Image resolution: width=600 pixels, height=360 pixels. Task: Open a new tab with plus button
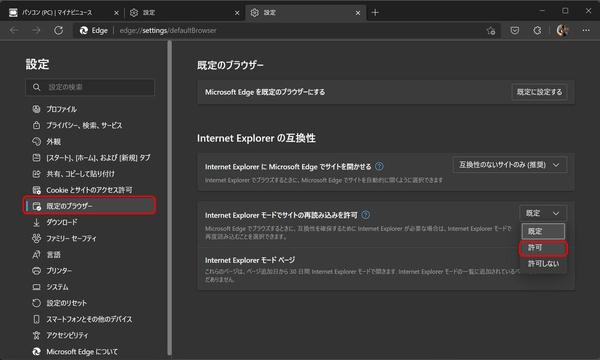[375, 13]
